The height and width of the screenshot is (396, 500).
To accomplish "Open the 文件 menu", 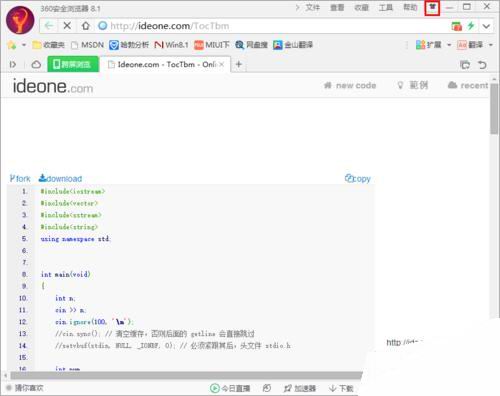I will tap(312, 7).
